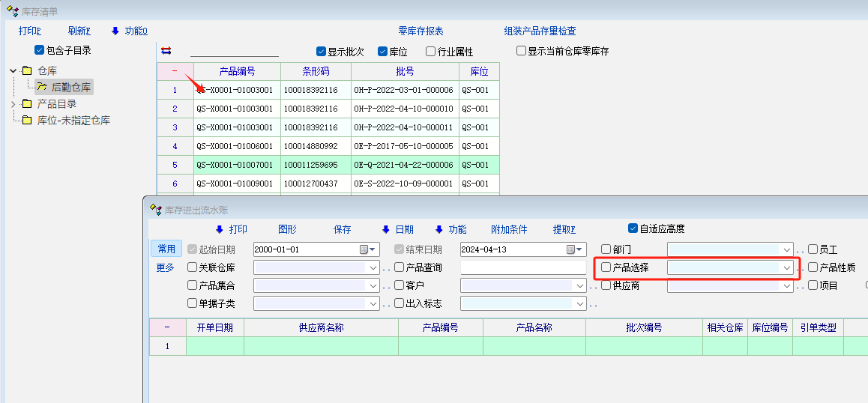Click the blue down arrow beside 功能 in 库存清单
This screenshot has height=403, width=868.
(x=115, y=31)
